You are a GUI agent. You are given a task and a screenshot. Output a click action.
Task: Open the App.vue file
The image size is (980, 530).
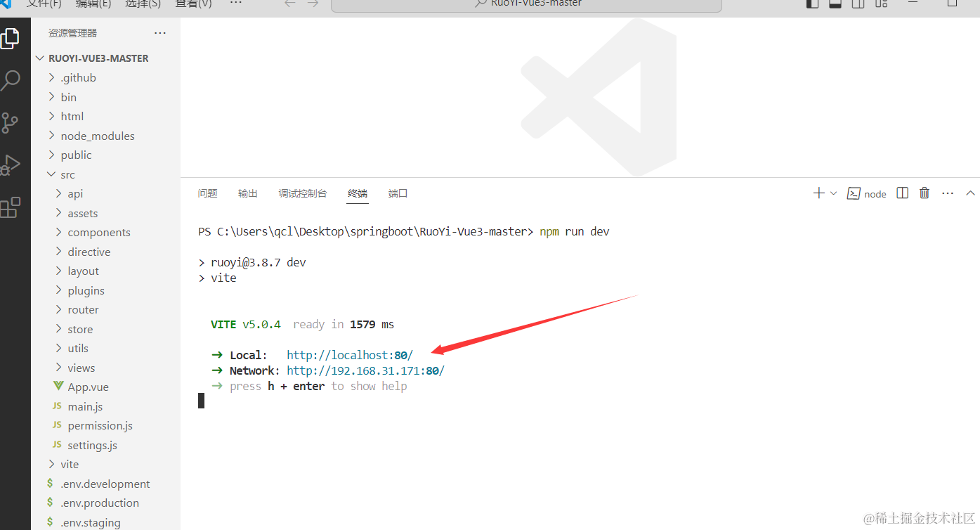pyautogui.click(x=88, y=387)
